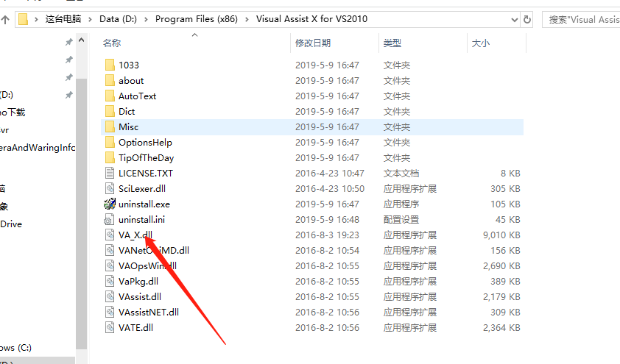Sort files by 名称 column header
Viewport: 620px width, 364px height.
coord(112,43)
